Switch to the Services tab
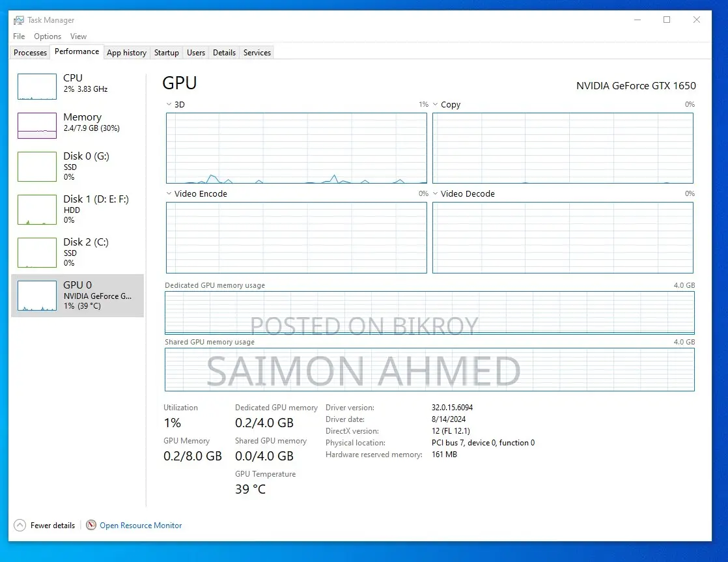The image size is (728, 562). pyautogui.click(x=257, y=53)
